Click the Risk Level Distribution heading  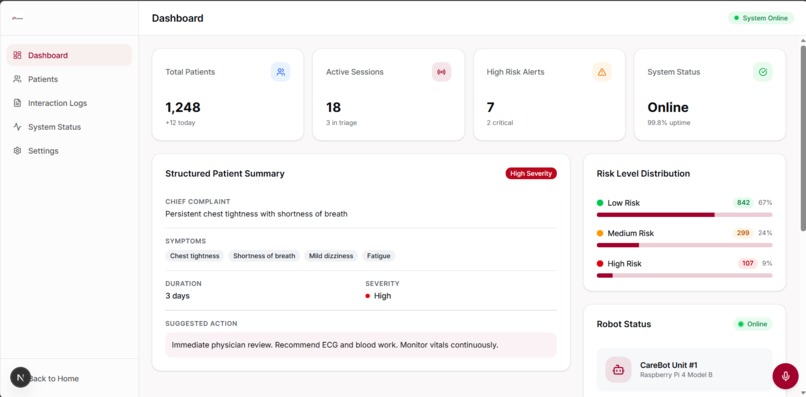coord(643,173)
